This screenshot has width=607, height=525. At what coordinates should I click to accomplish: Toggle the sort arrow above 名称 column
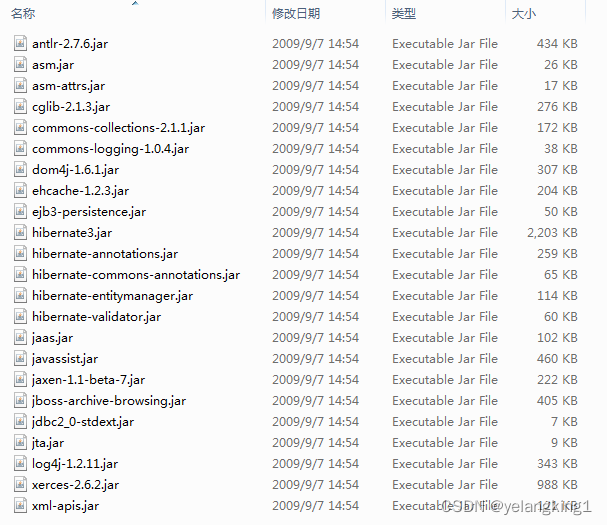tap(135, 3)
